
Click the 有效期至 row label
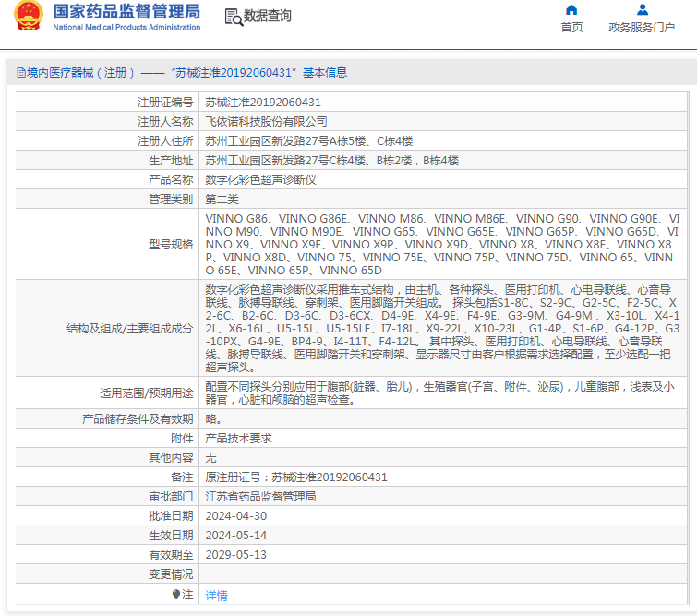[x=171, y=555]
